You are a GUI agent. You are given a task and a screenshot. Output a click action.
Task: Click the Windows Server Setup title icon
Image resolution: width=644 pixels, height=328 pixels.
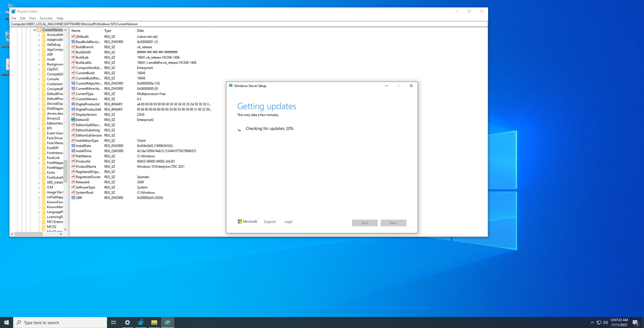click(x=231, y=86)
